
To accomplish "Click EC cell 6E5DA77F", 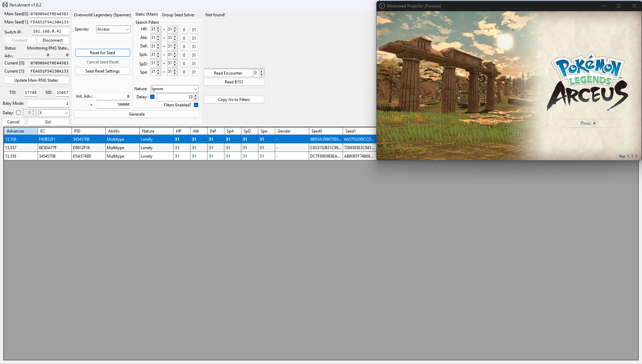I will pos(55,148).
